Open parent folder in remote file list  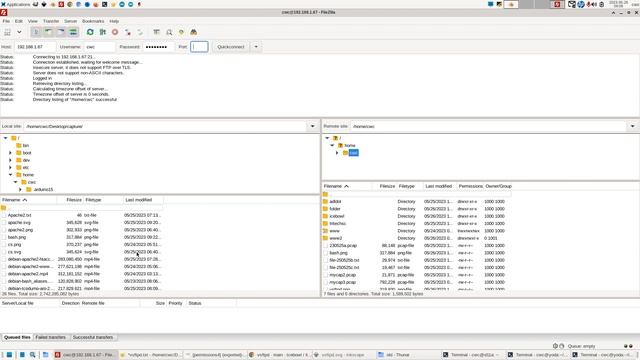tap(325, 194)
